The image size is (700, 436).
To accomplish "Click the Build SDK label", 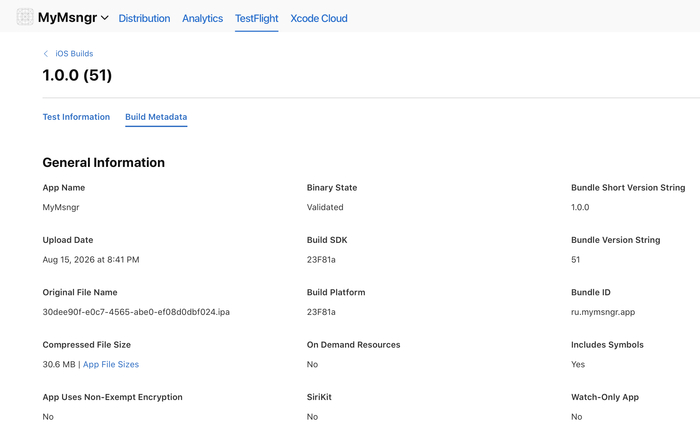I will (327, 240).
